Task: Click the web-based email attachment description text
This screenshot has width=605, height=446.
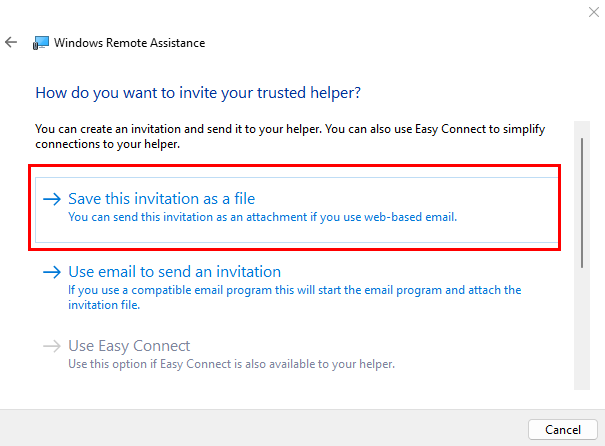Action: point(262,217)
